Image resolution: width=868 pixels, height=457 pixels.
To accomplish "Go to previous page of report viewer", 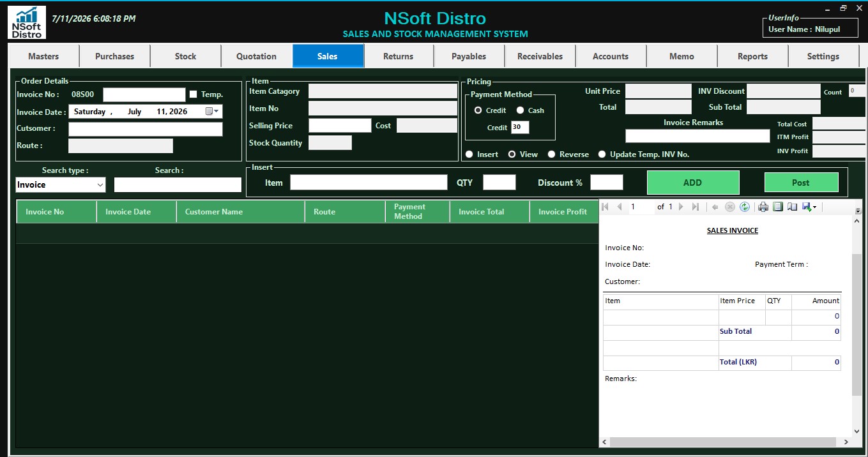I will tap(619, 207).
